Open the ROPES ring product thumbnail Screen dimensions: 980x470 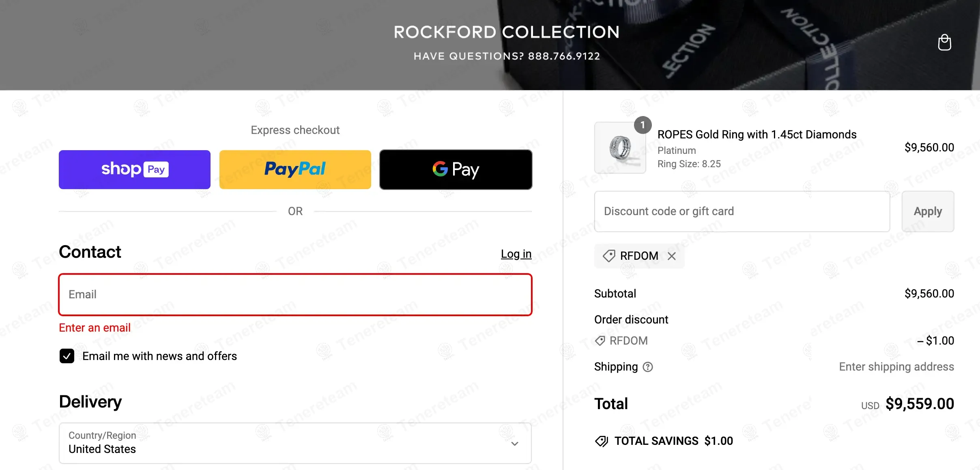[x=619, y=148]
